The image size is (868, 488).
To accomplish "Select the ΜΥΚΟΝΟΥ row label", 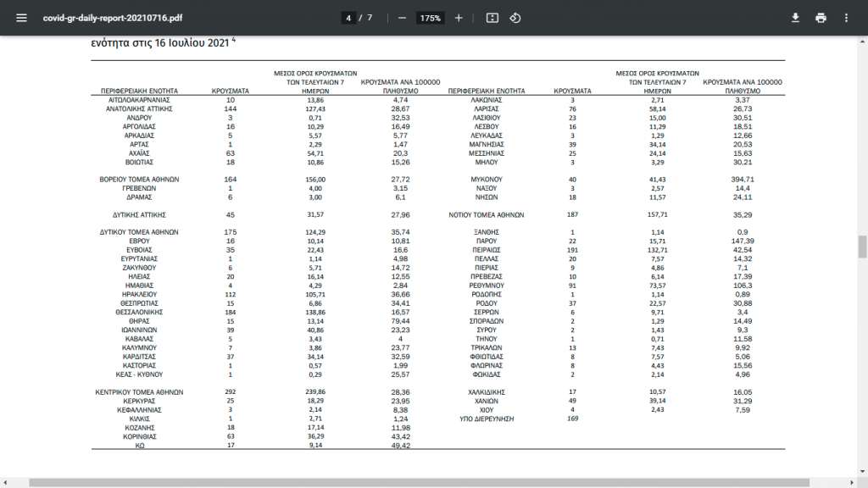I will click(x=486, y=180).
